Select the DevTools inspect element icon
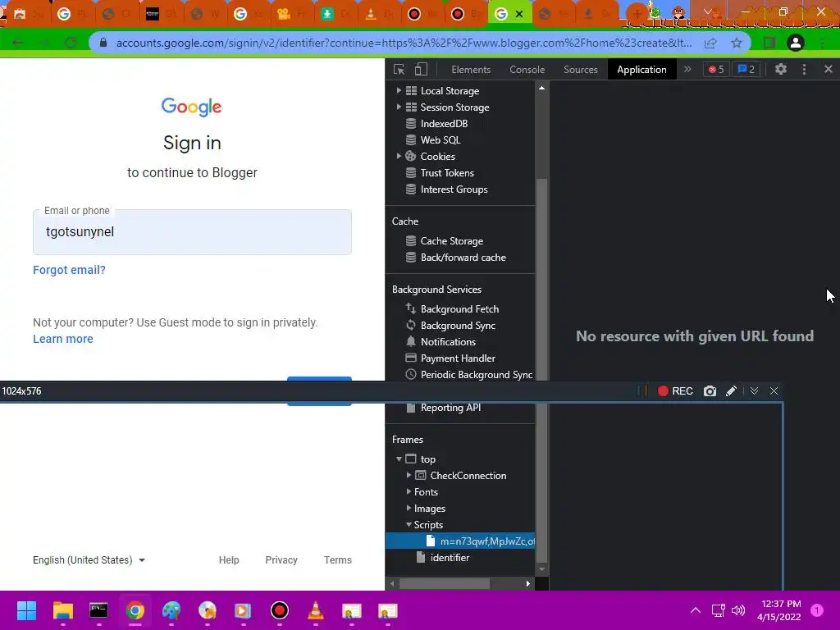840x630 pixels. click(399, 69)
